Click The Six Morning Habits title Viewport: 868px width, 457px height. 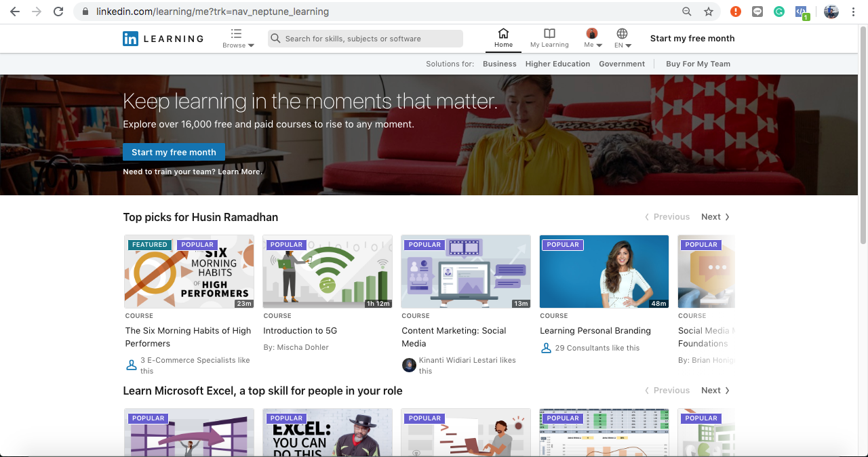(x=188, y=337)
